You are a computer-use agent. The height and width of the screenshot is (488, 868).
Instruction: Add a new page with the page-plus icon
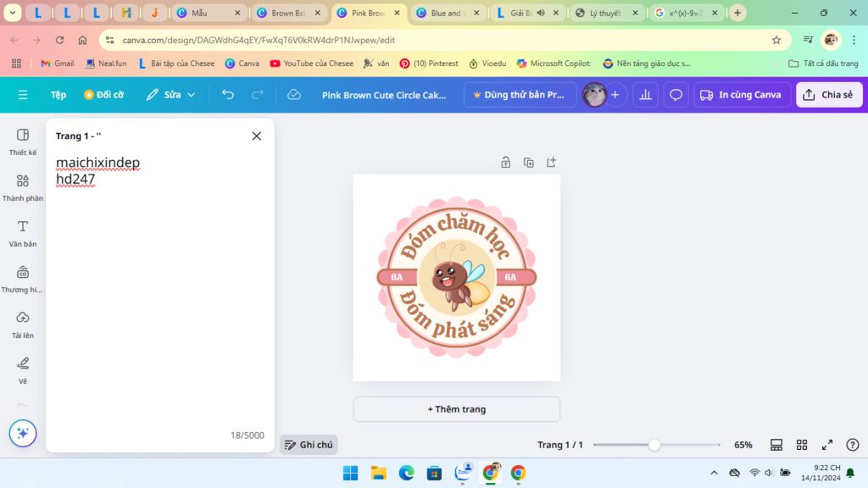551,162
